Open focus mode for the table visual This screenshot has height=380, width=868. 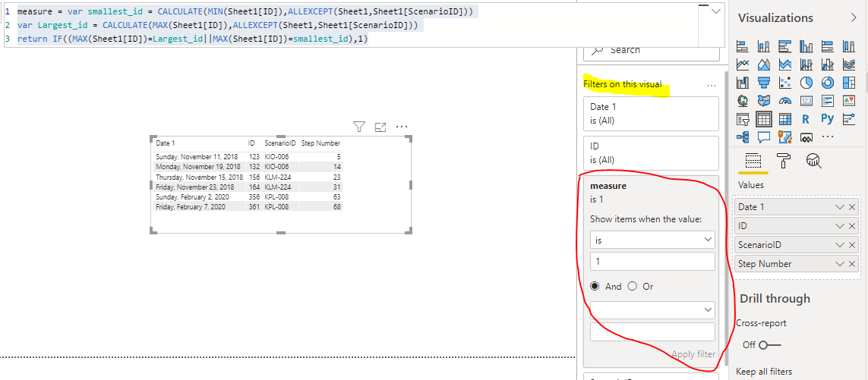(x=380, y=127)
